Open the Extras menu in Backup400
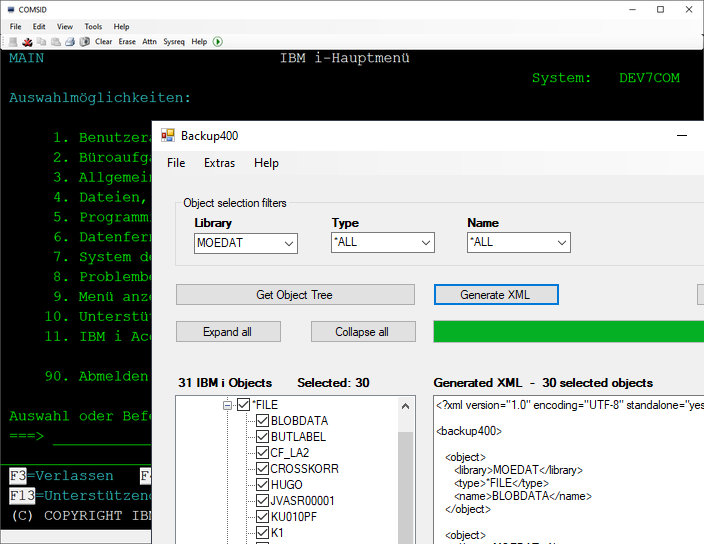Image resolution: width=704 pixels, height=544 pixels. pos(219,163)
